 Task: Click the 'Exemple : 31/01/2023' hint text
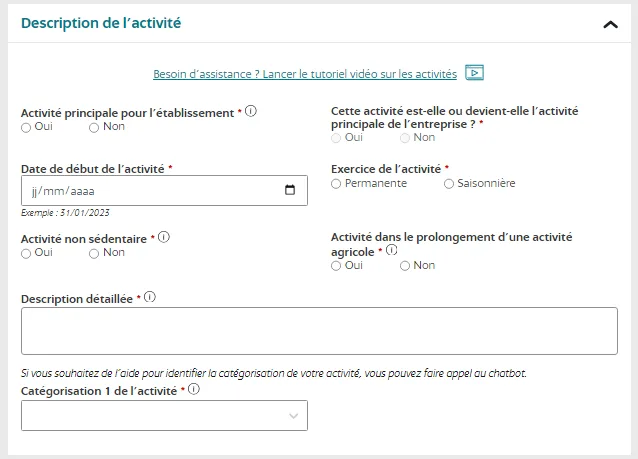coord(65,213)
